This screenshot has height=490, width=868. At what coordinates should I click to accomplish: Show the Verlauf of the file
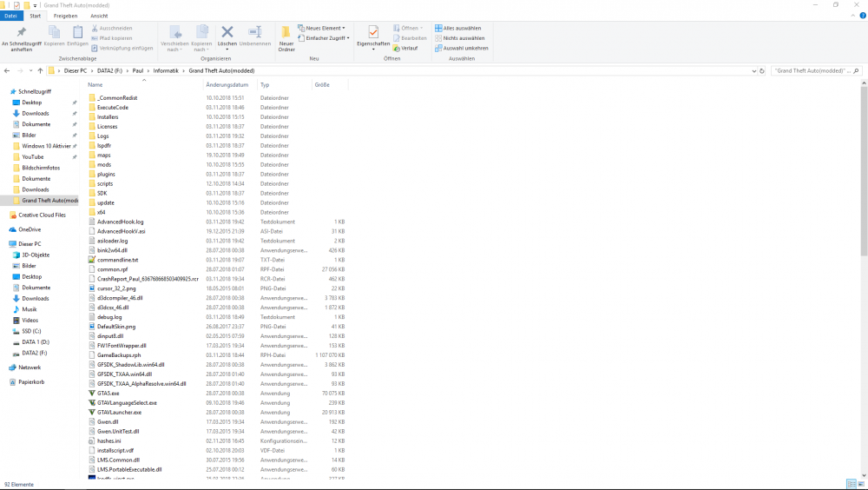[405, 49]
